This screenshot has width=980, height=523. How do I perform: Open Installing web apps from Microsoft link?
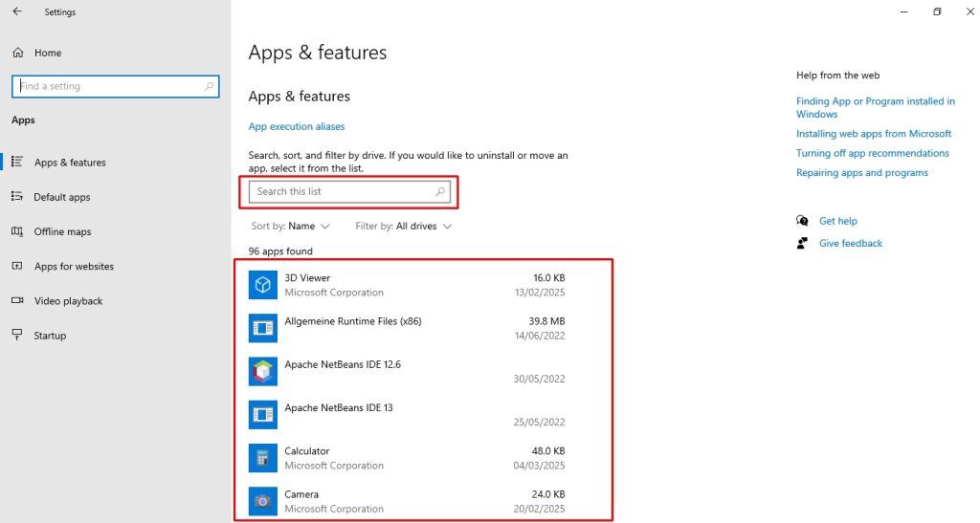pos(873,134)
